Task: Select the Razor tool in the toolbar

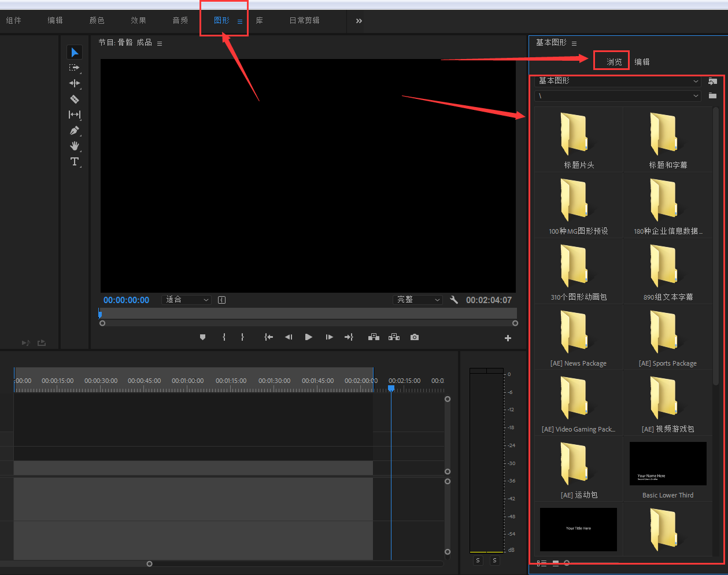Action: pos(74,99)
